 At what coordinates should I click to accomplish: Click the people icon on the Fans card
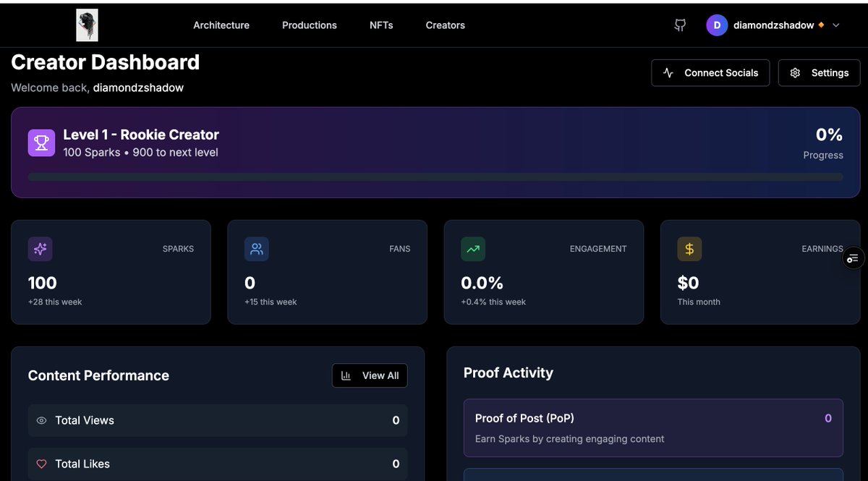pos(256,249)
